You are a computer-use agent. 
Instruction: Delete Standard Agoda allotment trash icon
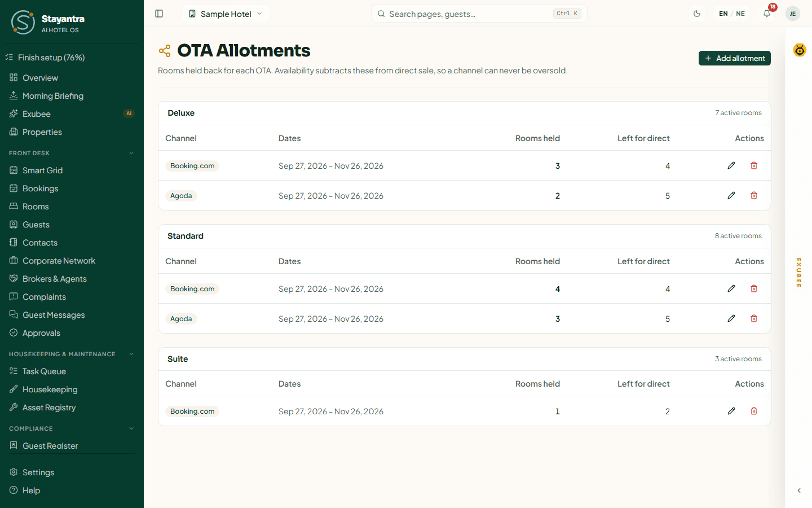point(754,318)
